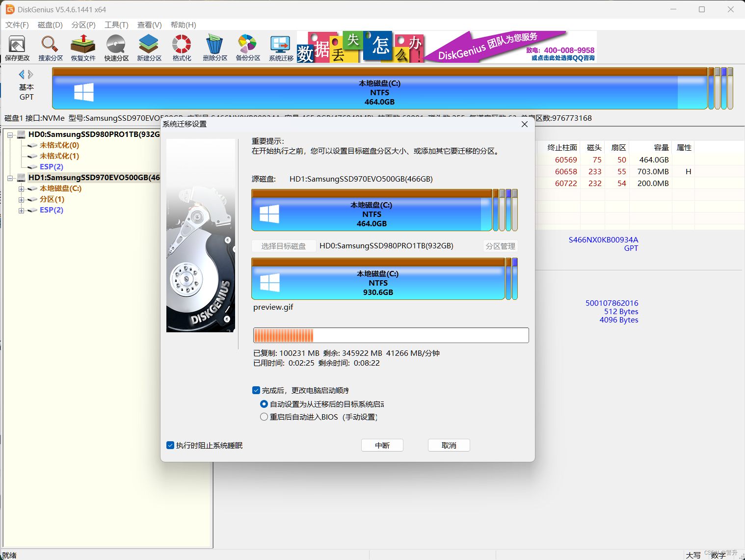Click the 格式化 format toolbar icon
Screen dimensions: 745x560
click(182, 48)
